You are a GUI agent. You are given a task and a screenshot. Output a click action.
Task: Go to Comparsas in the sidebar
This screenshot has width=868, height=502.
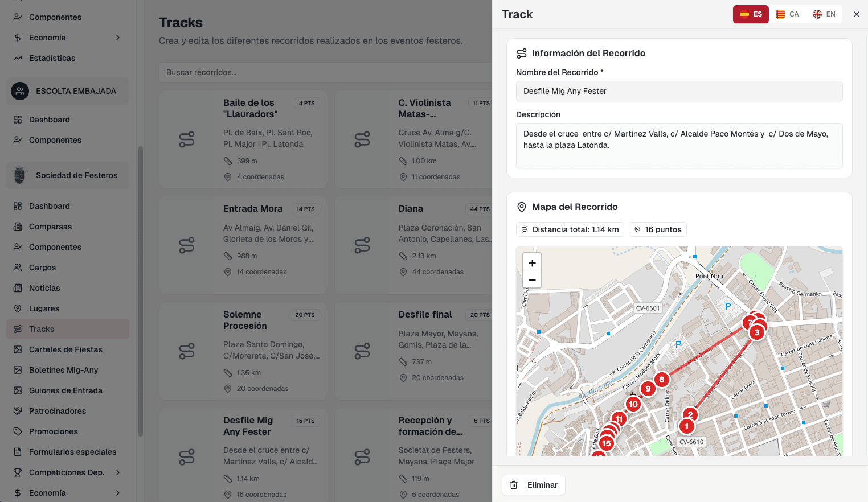coord(50,227)
